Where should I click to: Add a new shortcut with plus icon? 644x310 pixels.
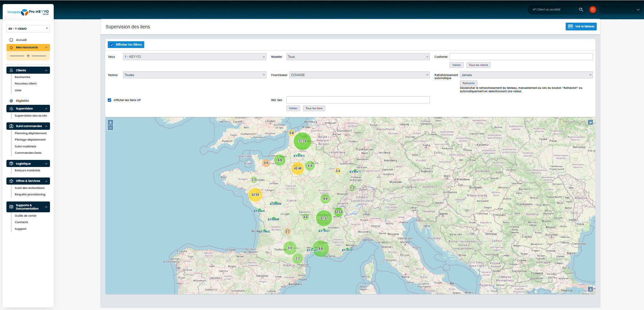(28, 56)
